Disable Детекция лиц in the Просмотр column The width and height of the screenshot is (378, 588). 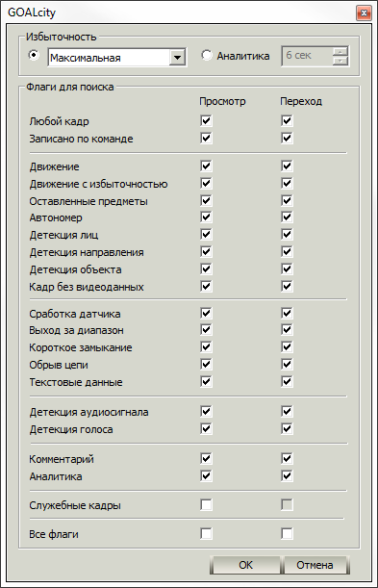point(206,235)
